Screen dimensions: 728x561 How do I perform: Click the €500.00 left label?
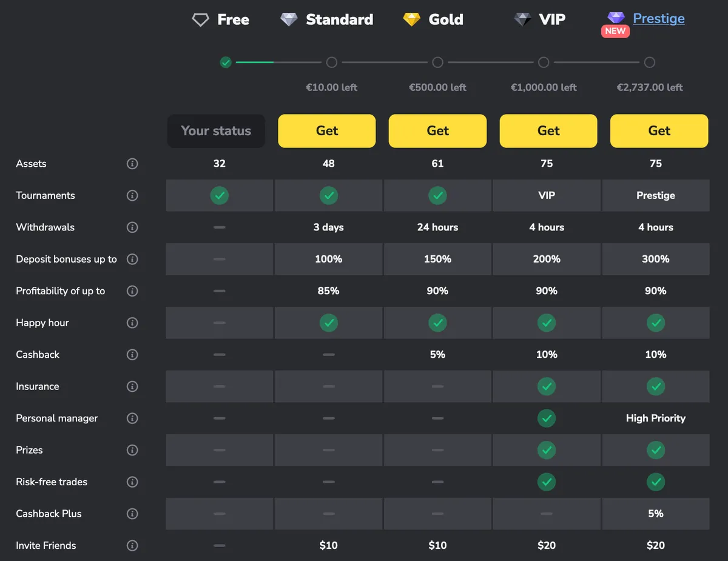(437, 87)
